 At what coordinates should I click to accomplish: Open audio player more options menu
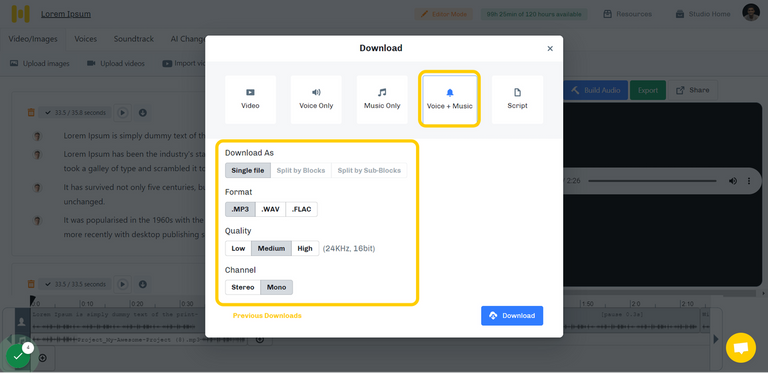[x=749, y=181]
